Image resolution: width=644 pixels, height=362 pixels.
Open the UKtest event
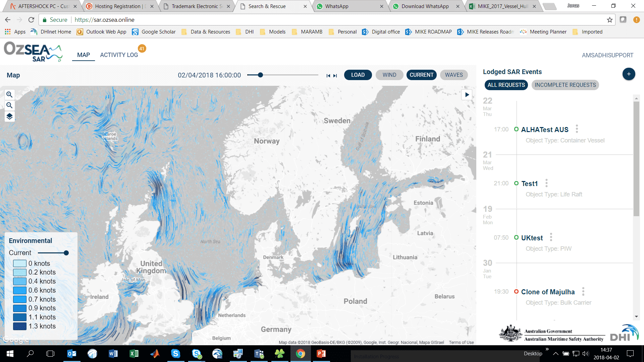532,238
